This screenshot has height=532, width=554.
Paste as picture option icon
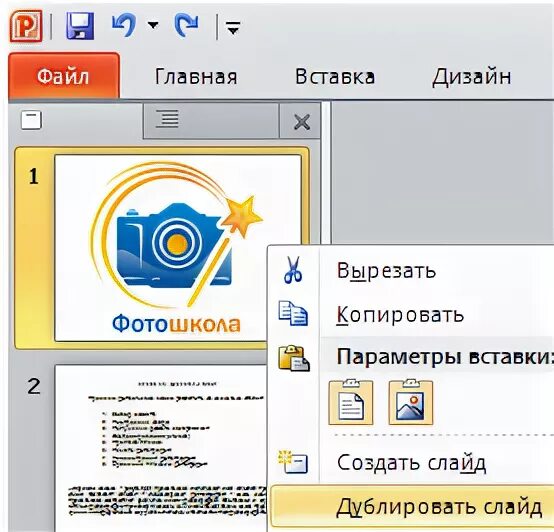(411, 402)
